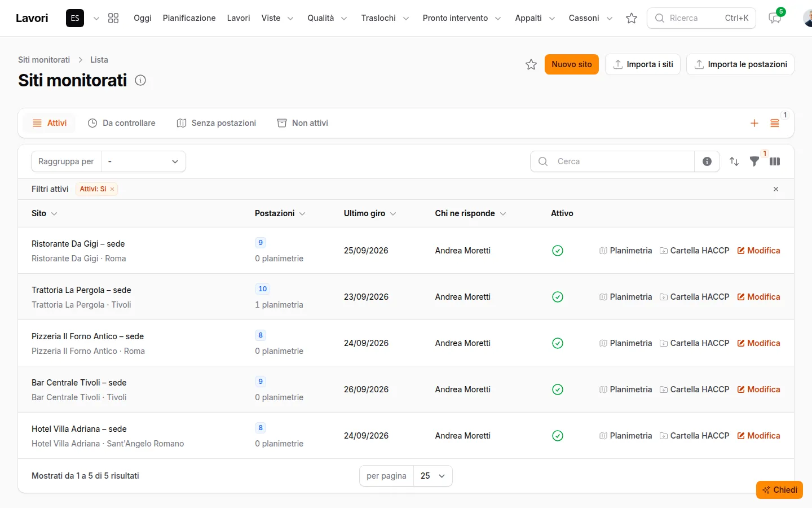This screenshot has height=508, width=812.
Task: Toggle active status for Hotel Villa Adriana
Action: click(x=558, y=436)
